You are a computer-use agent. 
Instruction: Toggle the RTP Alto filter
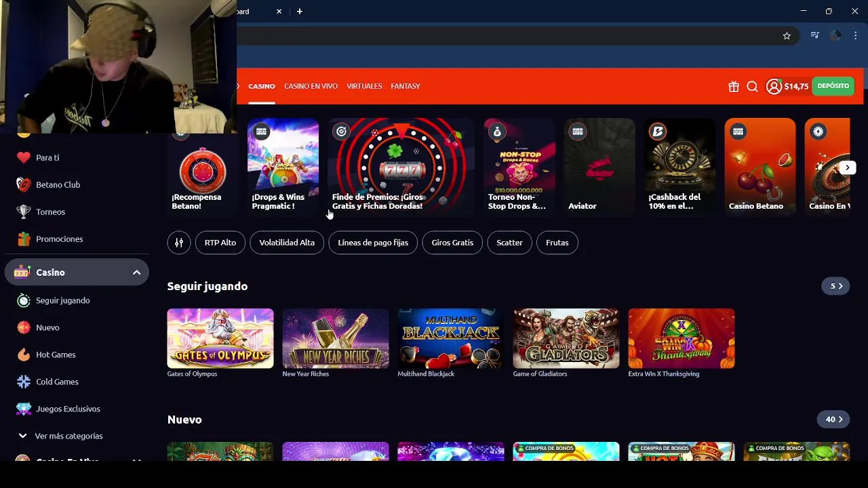[x=220, y=243]
